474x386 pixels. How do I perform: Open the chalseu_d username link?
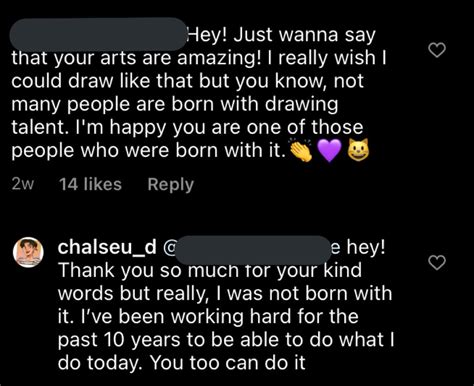(107, 248)
